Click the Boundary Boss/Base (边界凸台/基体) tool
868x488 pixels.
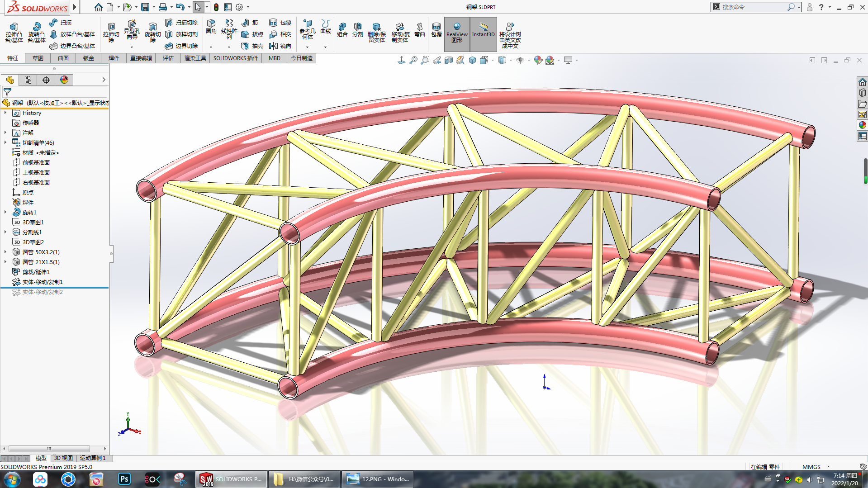(x=72, y=46)
